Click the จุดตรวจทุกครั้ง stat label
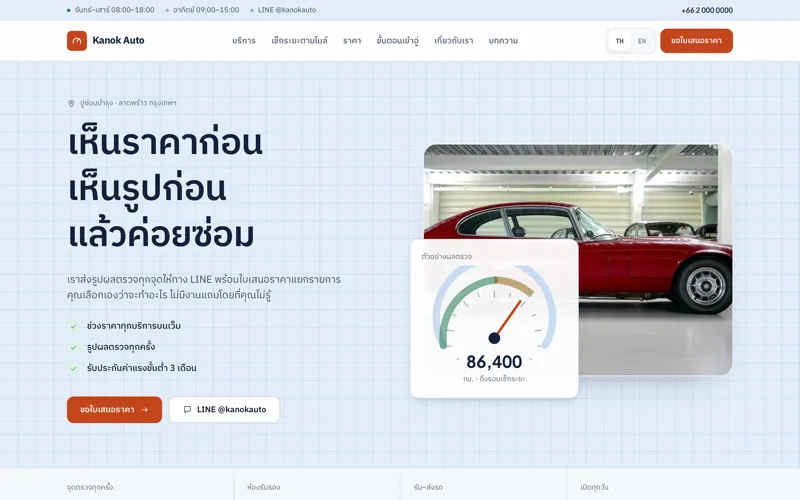The width and height of the screenshot is (800, 500). click(90, 487)
